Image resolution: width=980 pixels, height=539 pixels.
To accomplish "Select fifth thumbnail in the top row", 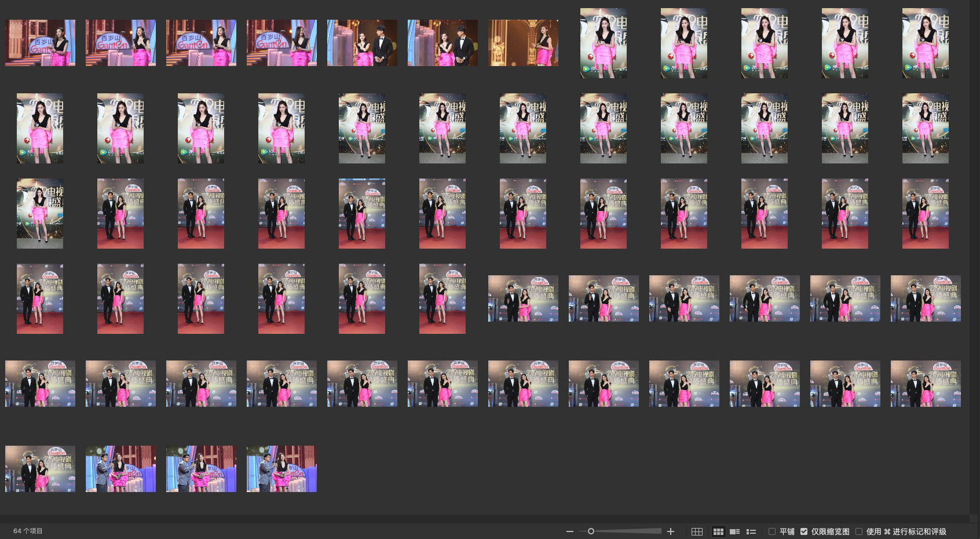I will [362, 43].
